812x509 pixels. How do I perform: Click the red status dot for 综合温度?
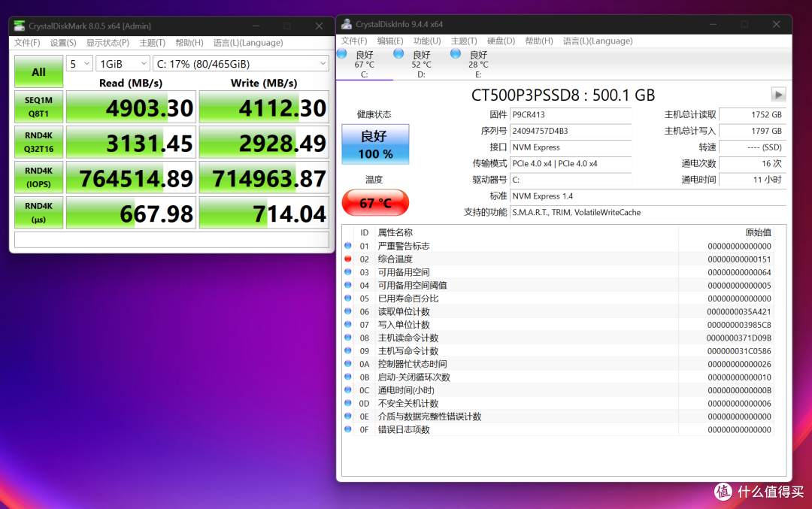pos(348,259)
